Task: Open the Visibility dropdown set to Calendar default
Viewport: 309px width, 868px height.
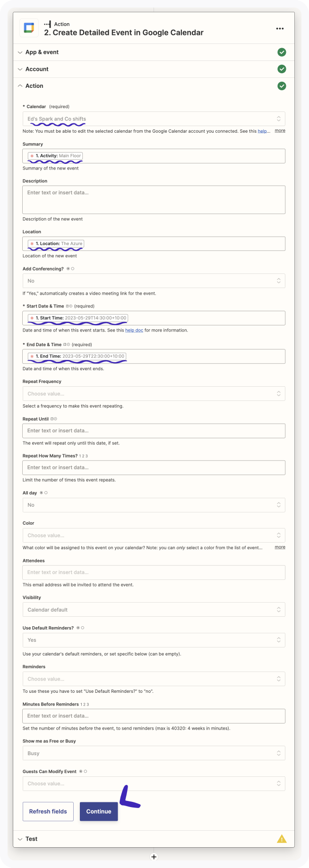Action: pos(154,610)
